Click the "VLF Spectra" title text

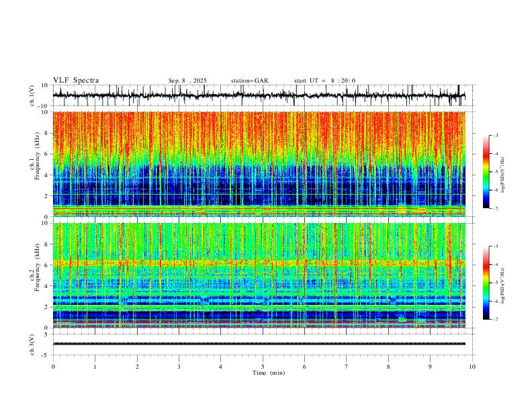click(x=76, y=81)
